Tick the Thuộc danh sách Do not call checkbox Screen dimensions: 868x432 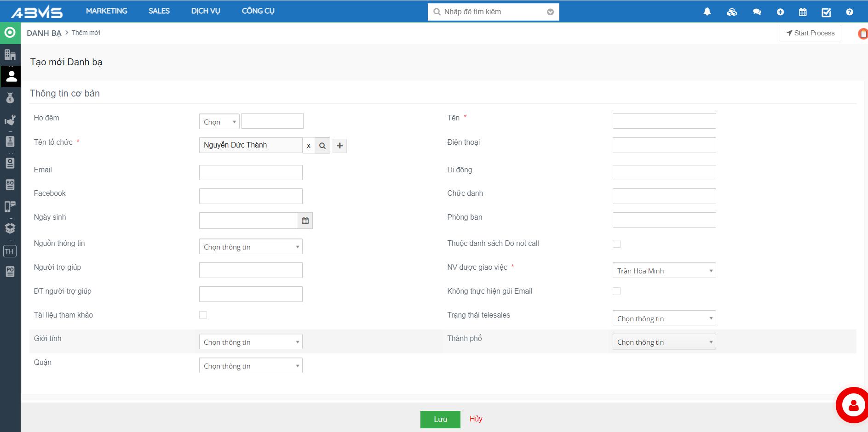pyautogui.click(x=616, y=244)
